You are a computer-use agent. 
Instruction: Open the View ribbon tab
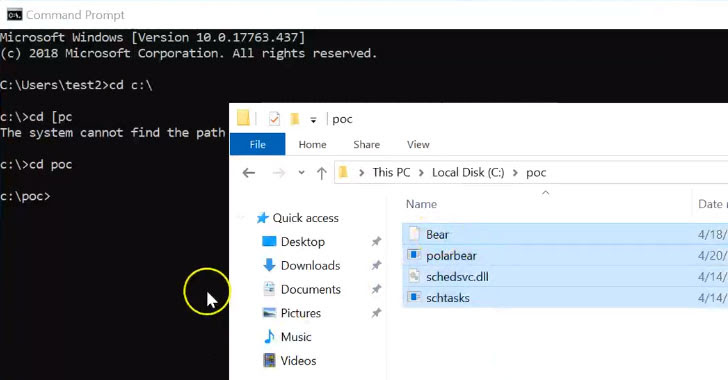[x=418, y=144]
